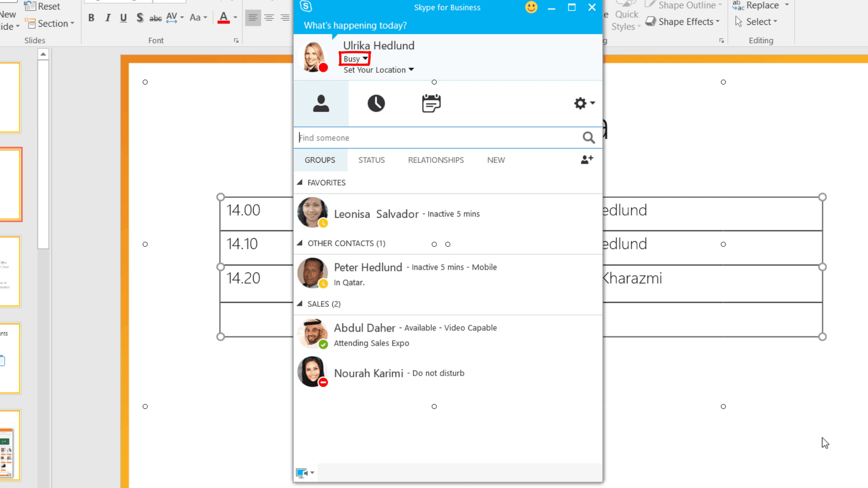The image size is (868, 488).
Task: Apply PowerPoint font color with the A icon
Action: [223, 17]
